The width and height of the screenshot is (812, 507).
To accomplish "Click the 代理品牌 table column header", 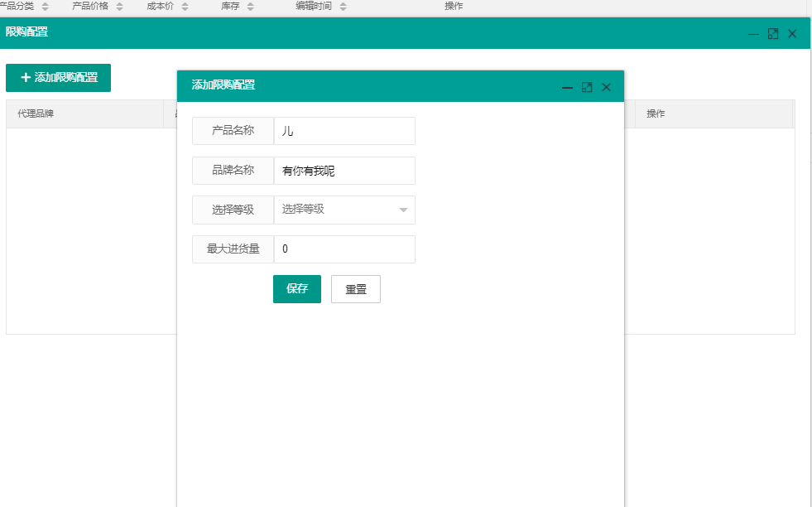I will pyautogui.click(x=36, y=113).
